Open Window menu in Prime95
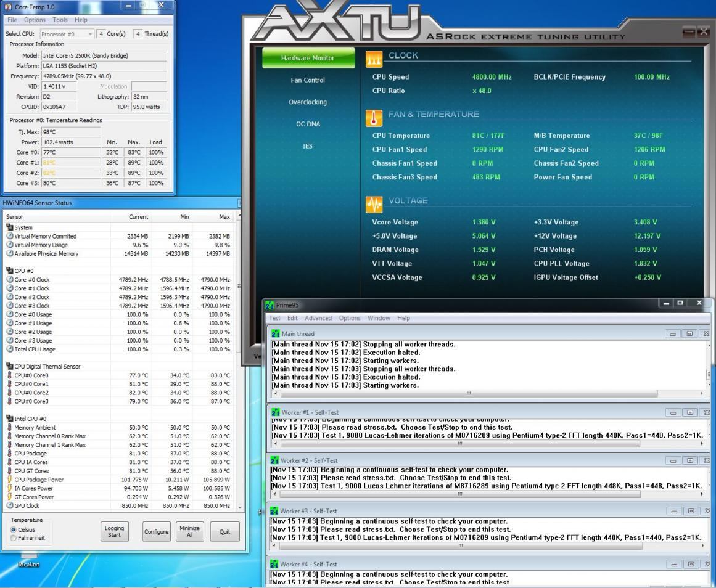The width and height of the screenshot is (716, 588). pyautogui.click(x=379, y=318)
